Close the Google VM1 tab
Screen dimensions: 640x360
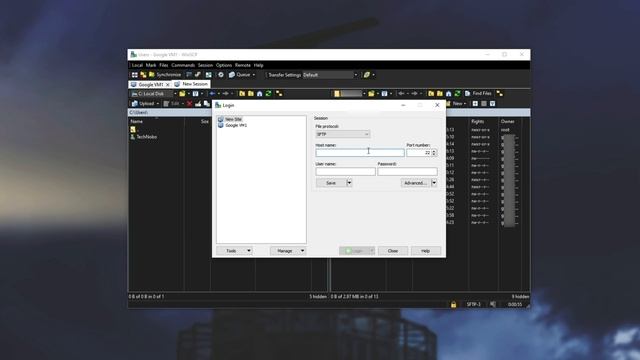[168, 84]
